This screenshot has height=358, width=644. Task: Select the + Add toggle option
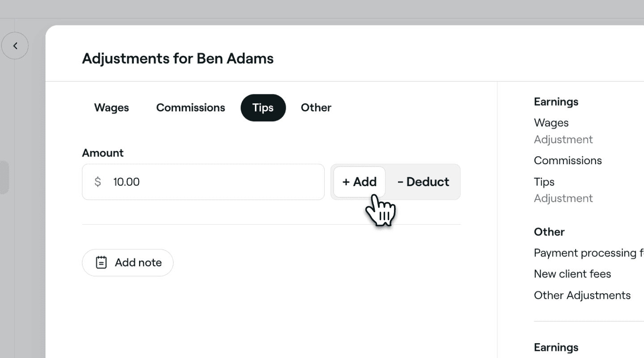(x=360, y=182)
